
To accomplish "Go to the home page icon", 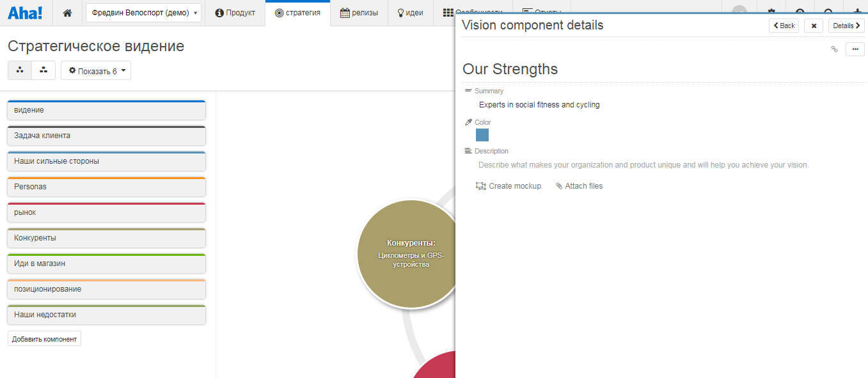I will [x=68, y=13].
